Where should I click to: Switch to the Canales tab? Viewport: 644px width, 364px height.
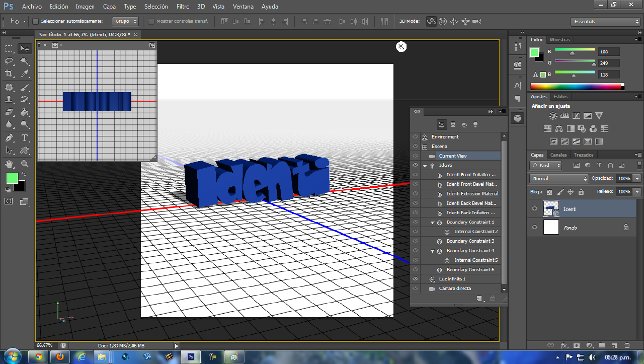pyautogui.click(x=558, y=155)
